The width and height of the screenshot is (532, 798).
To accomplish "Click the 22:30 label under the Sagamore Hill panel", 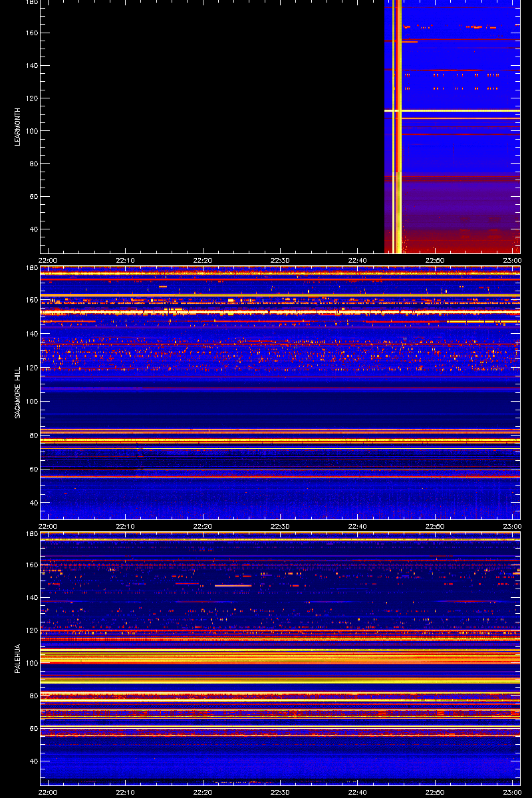I will [280, 526].
